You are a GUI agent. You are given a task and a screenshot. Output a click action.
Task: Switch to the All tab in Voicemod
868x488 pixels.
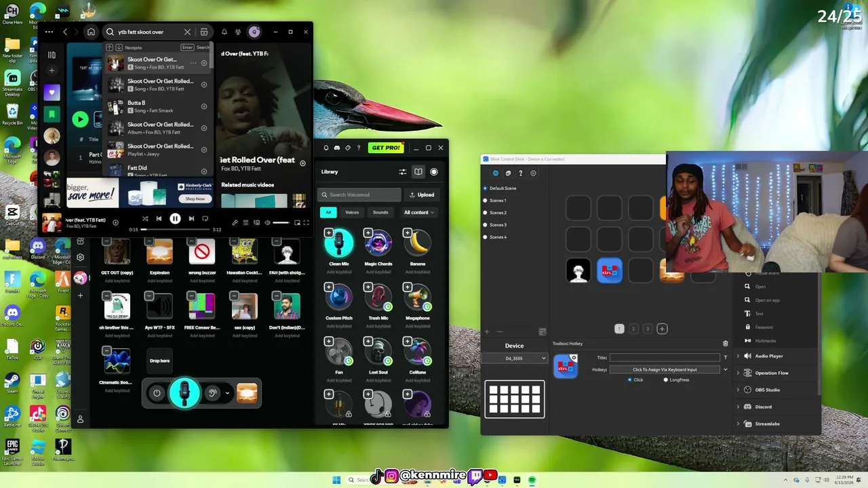click(x=328, y=212)
